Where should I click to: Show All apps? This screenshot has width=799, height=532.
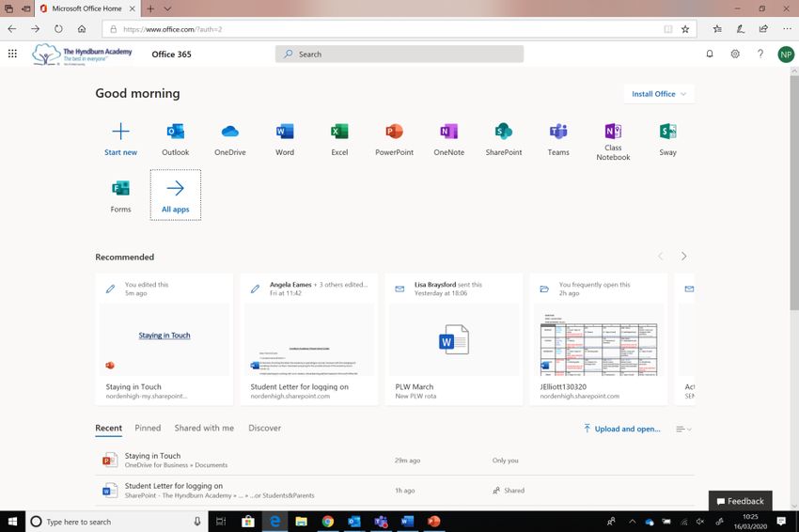pos(175,196)
